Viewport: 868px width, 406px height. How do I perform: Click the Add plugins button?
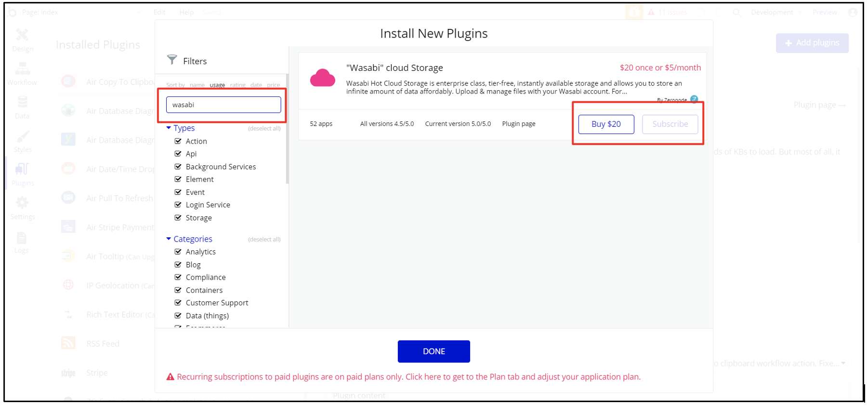click(812, 43)
